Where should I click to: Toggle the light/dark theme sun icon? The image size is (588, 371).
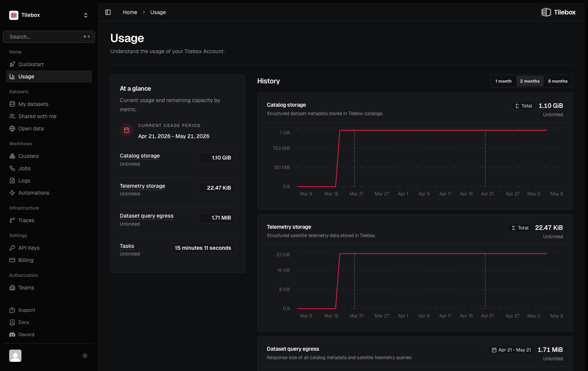point(85,356)
